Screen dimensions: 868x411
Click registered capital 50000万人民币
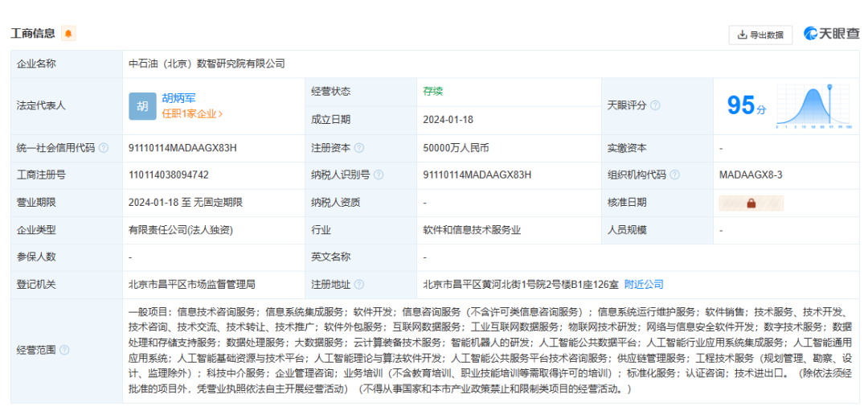point(457,148)
